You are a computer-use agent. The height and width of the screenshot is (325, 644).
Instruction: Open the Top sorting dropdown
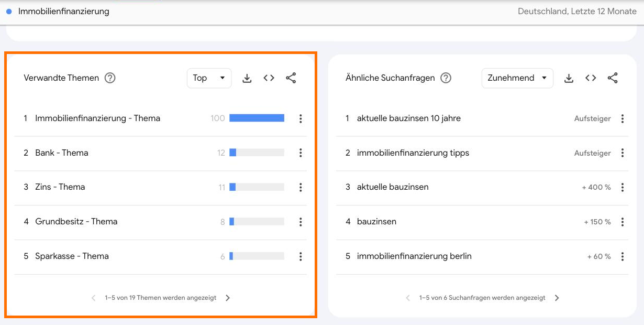tap(209, 78)
